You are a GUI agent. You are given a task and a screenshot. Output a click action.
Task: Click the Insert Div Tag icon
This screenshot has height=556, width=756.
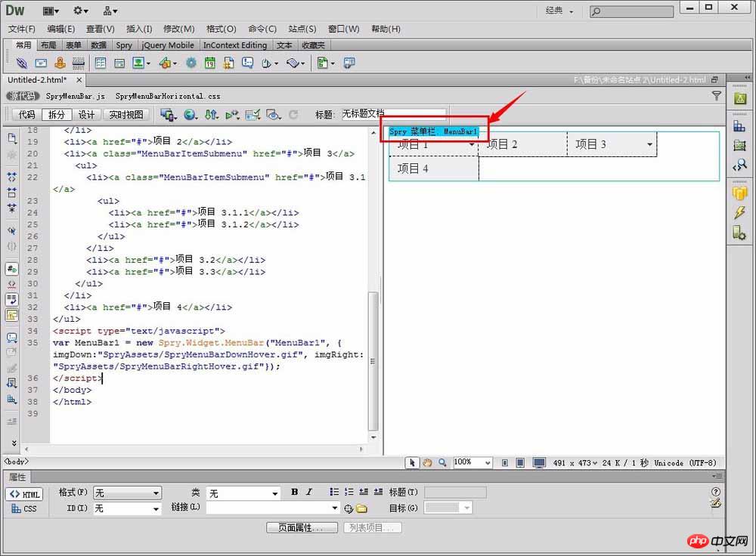(119, 63)
